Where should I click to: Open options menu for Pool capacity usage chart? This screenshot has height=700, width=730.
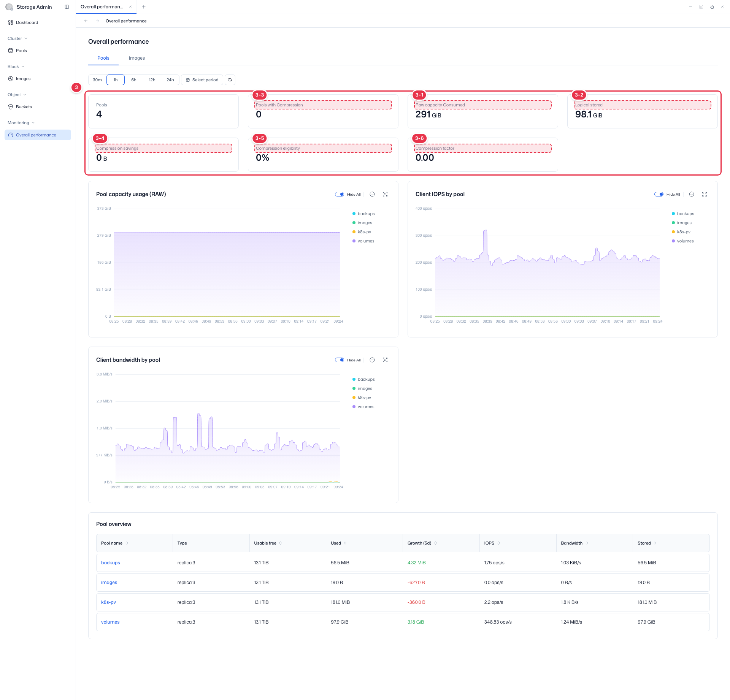pyautogui.click(x=372, y=194)
